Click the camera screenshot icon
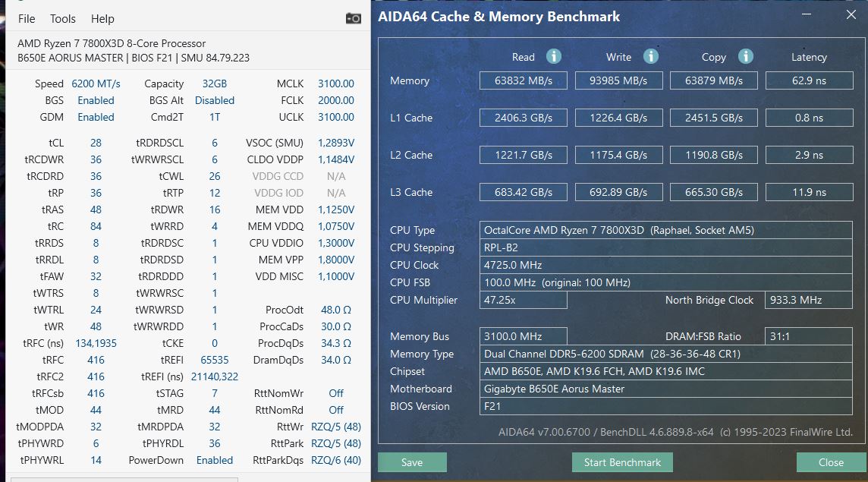Viewport: 868px width, 482px height. (353, 18)
